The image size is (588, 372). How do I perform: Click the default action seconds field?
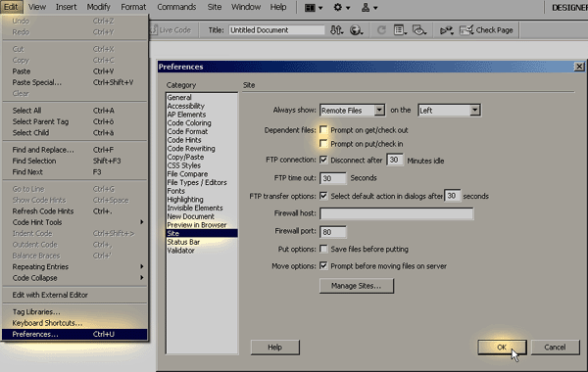[x=452, y=196]
